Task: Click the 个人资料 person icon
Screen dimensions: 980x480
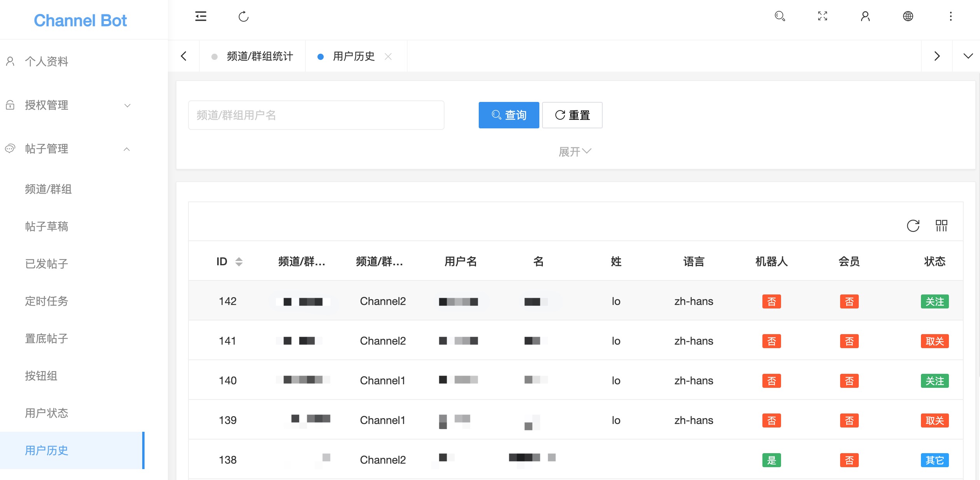Action: point(10,61)
